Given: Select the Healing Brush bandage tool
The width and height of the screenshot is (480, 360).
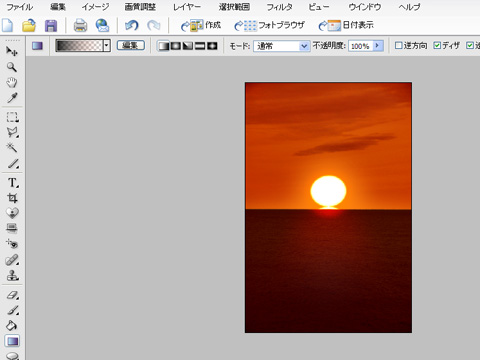Looking at the screenshot, I should coord(12,260).
